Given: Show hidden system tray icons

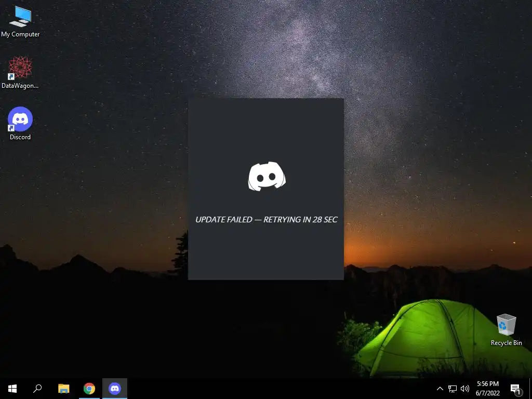Looking at the screenshot, I should pos(440,389).
